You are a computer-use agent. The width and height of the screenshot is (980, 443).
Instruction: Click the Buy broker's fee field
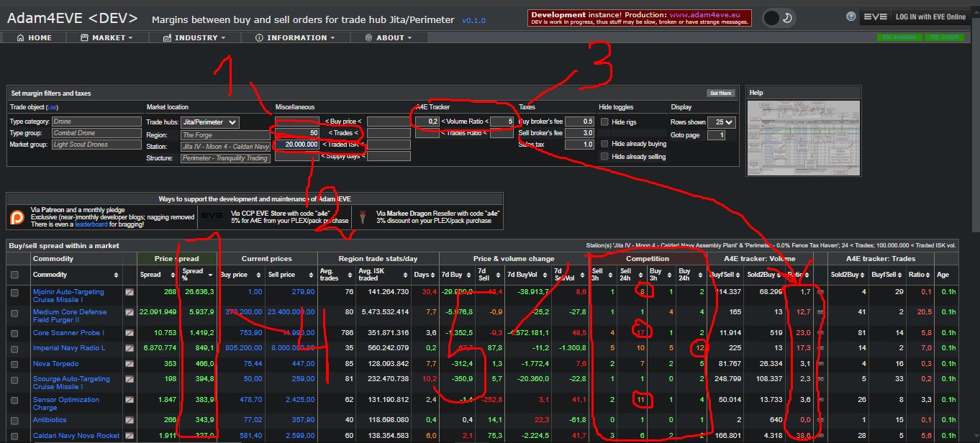pos(580,122)
